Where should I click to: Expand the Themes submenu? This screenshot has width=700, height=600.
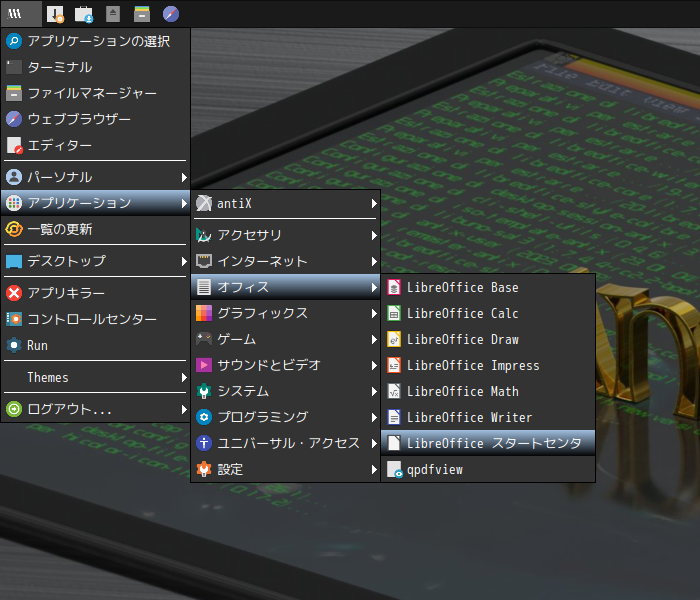click(x=96, y=378)
